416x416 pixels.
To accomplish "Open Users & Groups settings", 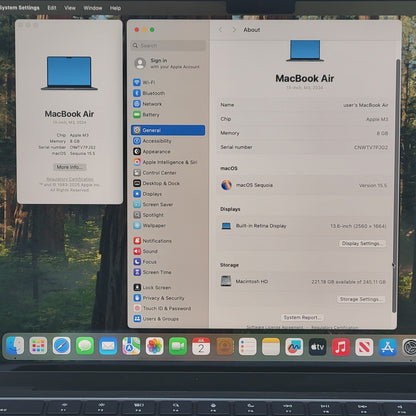I will coord(156,319).
